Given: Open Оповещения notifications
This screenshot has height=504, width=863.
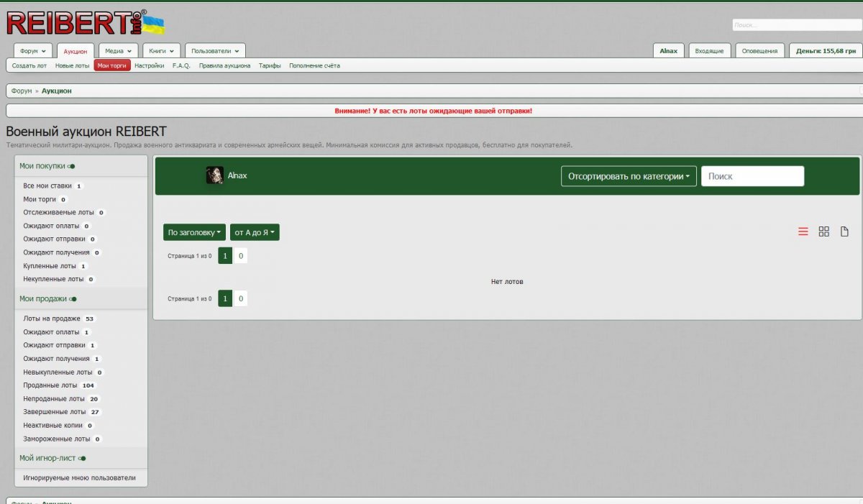Looking at the screenshot, I should pyautogui.click(x=759, y=51).
